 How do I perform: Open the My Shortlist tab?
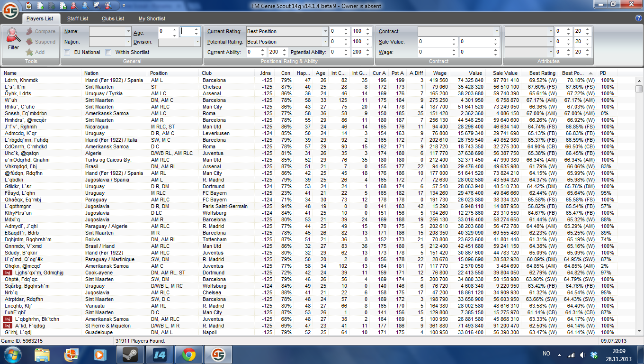tap(152, 18)
